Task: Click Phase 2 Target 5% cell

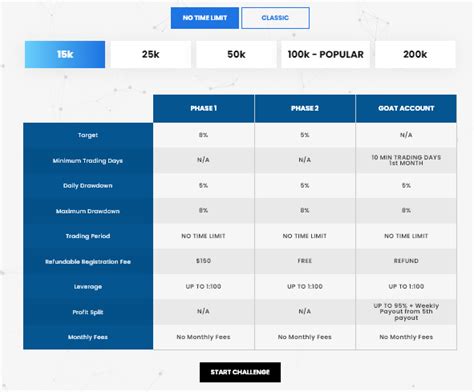Action: [305, 135]
